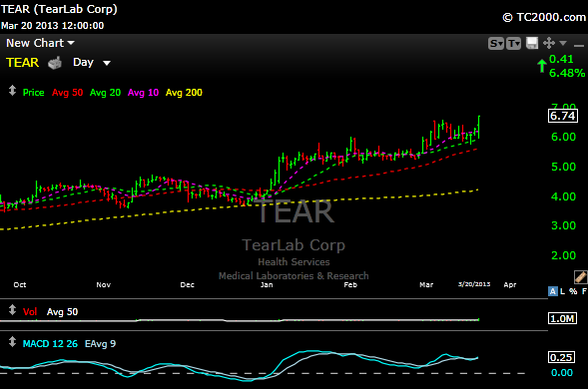Click the save floppy disk icon
The image size is (588, 389).
532,43
